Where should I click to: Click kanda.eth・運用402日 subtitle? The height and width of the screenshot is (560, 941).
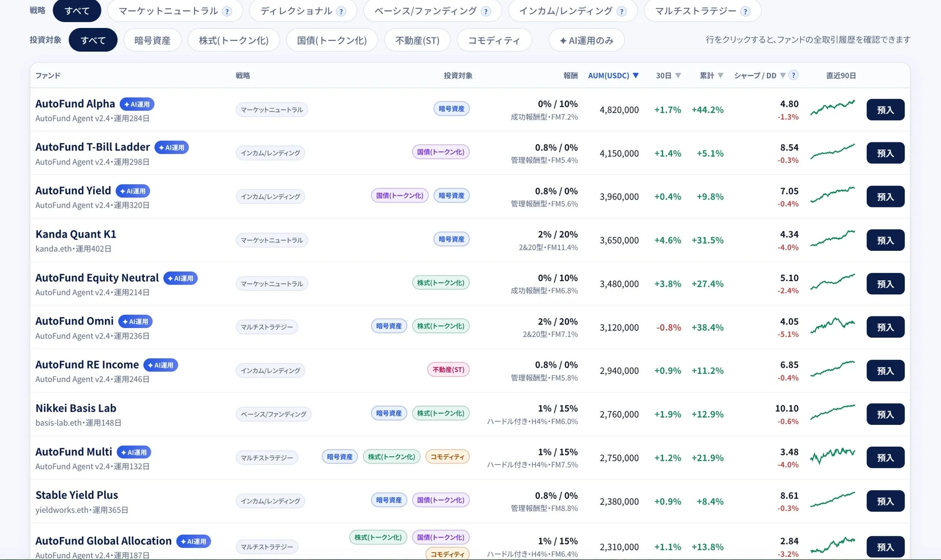73,249
